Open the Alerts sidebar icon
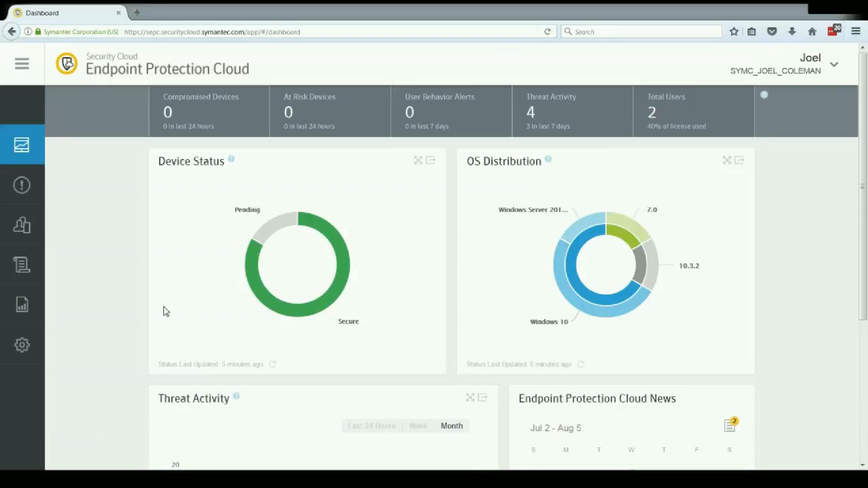Image resolution: width=868 pixels, height=488 pixels. (22, 185)
